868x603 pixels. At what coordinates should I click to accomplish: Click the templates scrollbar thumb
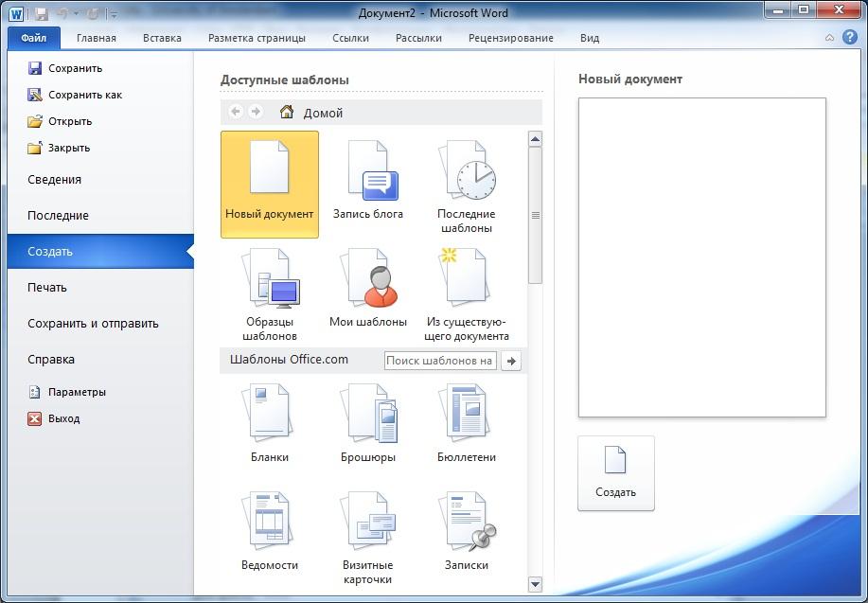[x=536, y=216]
